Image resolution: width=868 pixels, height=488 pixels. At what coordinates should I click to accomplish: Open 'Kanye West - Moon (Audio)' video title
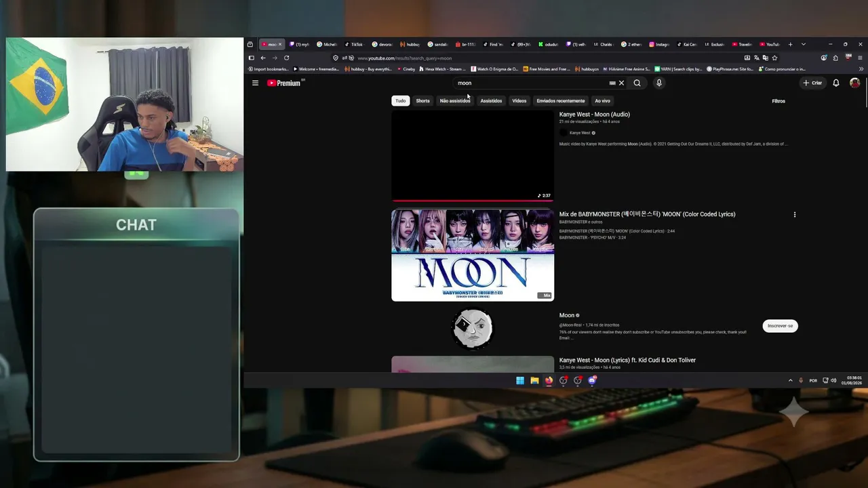[x=595, y=115]
